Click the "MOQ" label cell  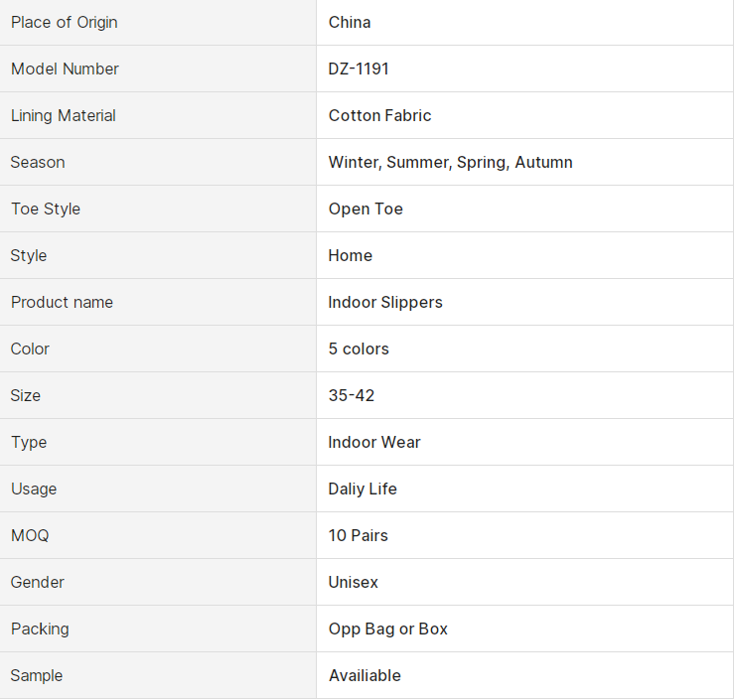point(30,535)
